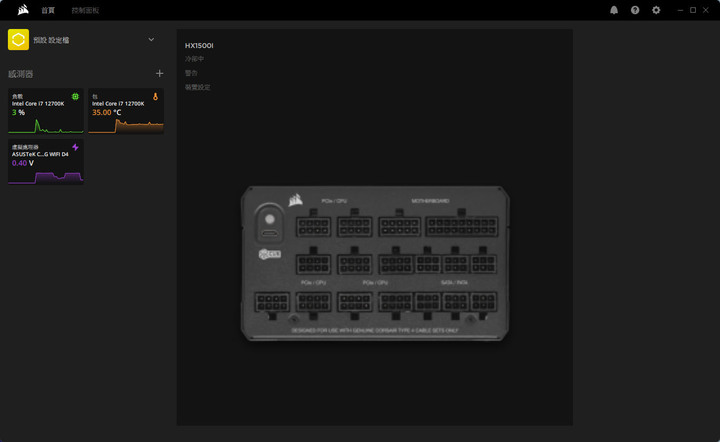Click the yellow hexagon profile icon
Image resolution: width=720 pixels, height=442 pixels.
click(18, 39)
